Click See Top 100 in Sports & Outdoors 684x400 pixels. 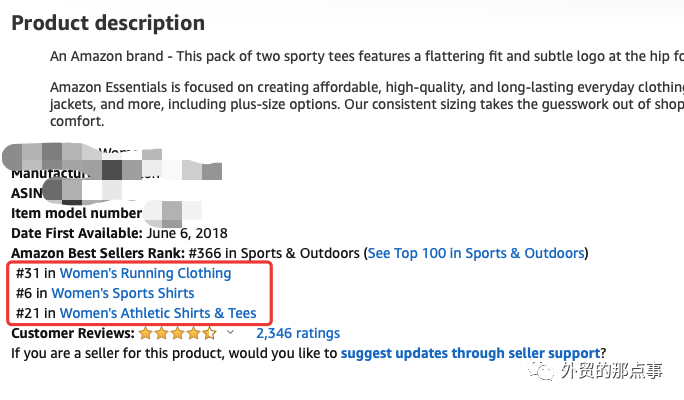pos(476,253)
